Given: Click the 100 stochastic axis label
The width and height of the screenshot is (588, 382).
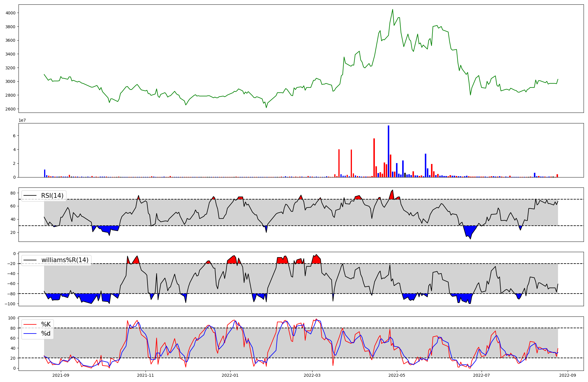Looking at the screenshot, I should tap(12, 318).
